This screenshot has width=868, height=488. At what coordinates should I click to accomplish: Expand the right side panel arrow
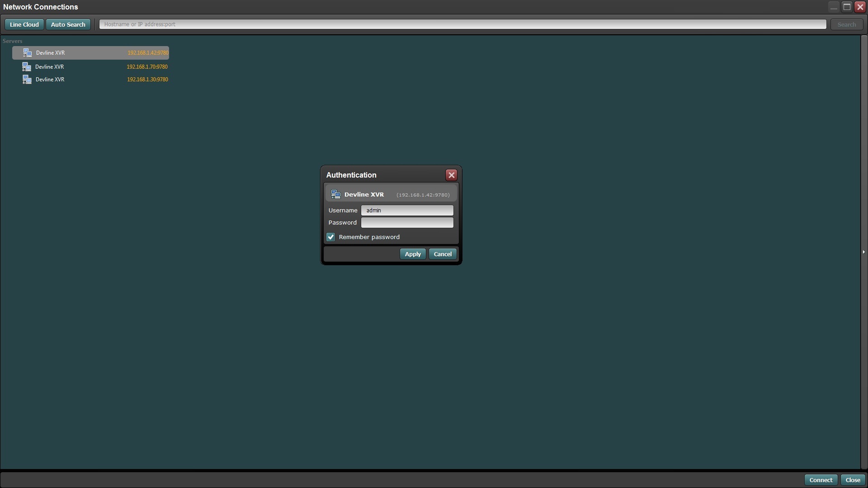(x=863, y=252)
